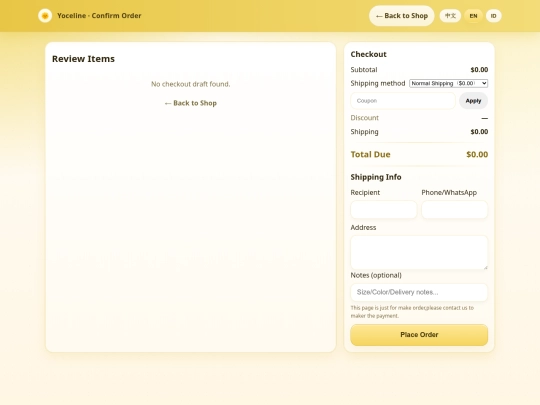Image resolution: width=540 pixels, height=405 pixels.
Task: Click the Back to Shop header button
Action: tap(402, 16)
